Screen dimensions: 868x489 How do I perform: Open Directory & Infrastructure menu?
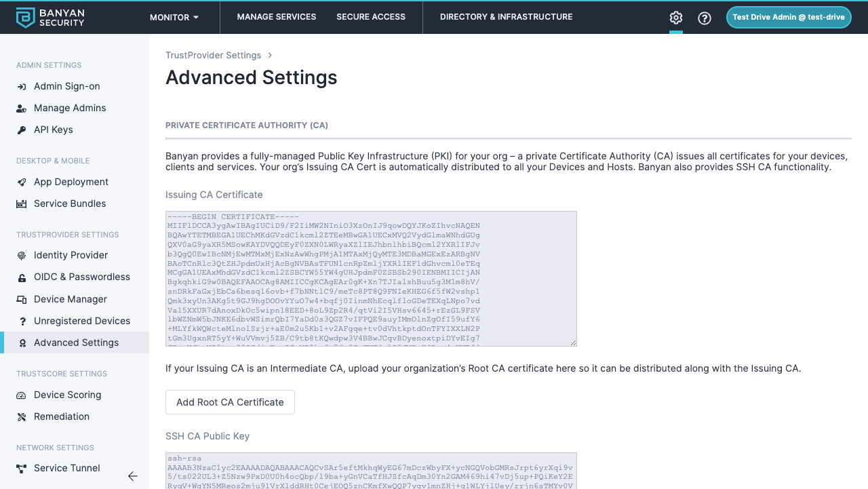point(506,17)
